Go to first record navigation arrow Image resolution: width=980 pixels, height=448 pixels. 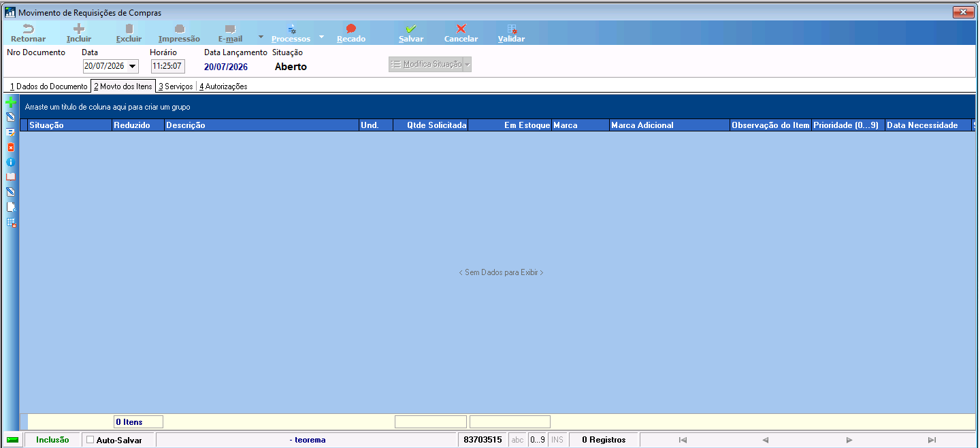click(x=683, y=440)
